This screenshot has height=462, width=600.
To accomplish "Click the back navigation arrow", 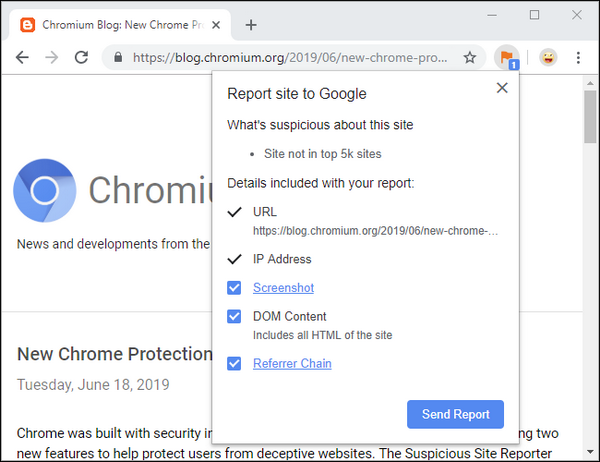I will coord(22,58).
